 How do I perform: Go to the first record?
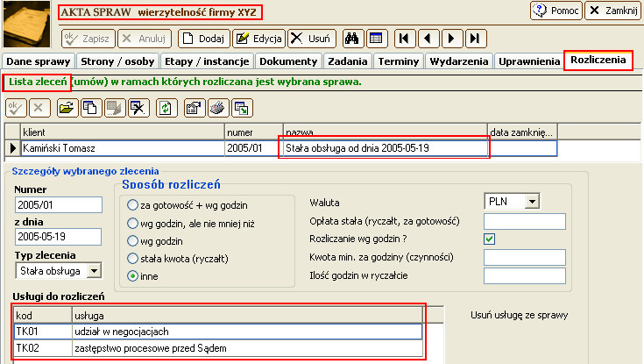(405, 39)
